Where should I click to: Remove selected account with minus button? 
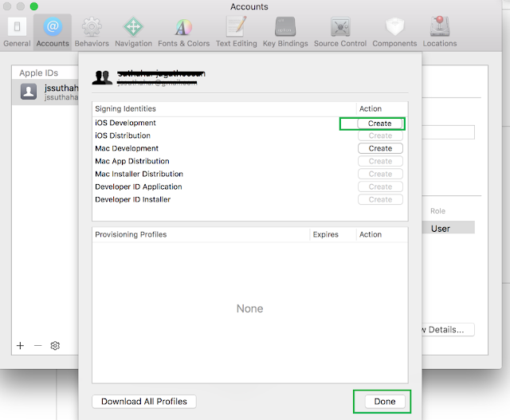tap(38, 346)
